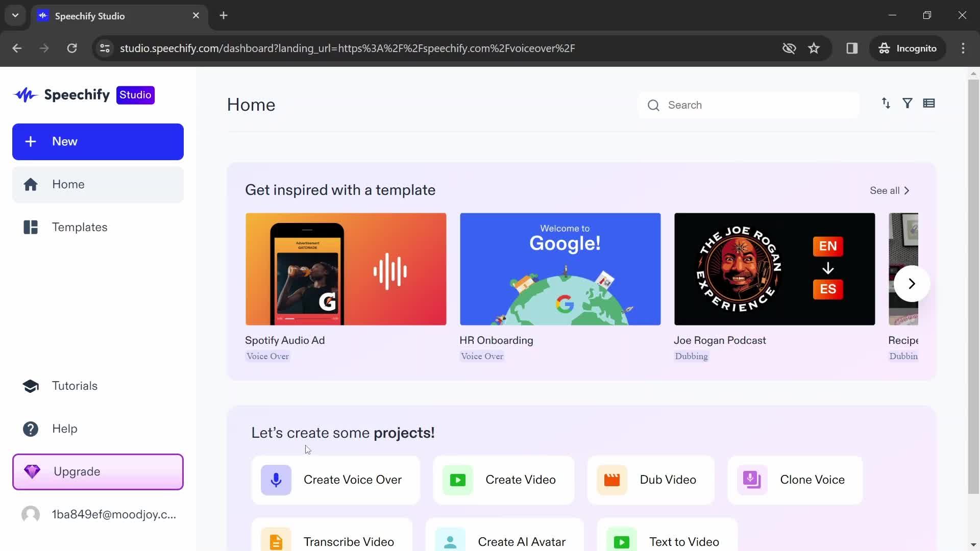Image resolution: width=980 pixels, height=551 pixels.
Task: Click the Home house icon in sidebar
Action: click(31, 184)
